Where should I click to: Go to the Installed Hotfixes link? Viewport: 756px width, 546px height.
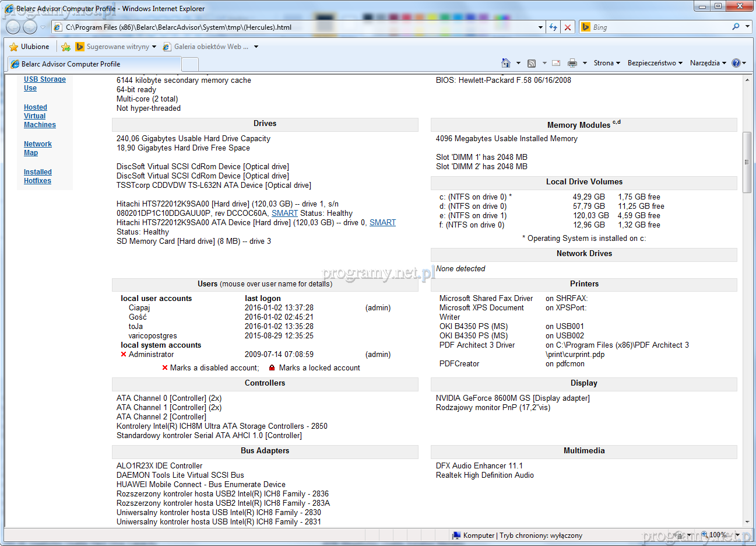pyautogui.click(x=38, y=176)
